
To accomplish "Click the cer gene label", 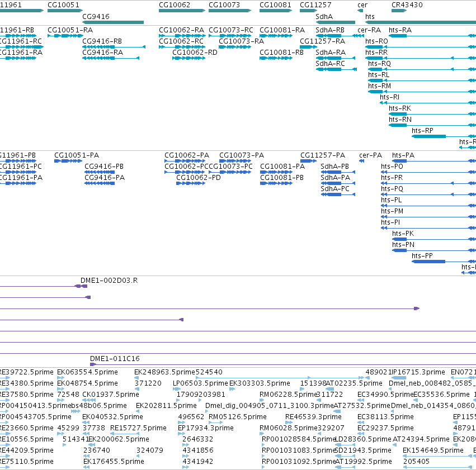I will [362, 5].
